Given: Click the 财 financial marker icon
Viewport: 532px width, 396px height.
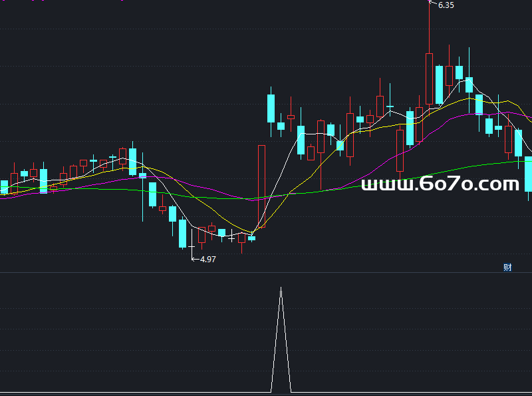Looking at the screenshot, I should point(507,268).
